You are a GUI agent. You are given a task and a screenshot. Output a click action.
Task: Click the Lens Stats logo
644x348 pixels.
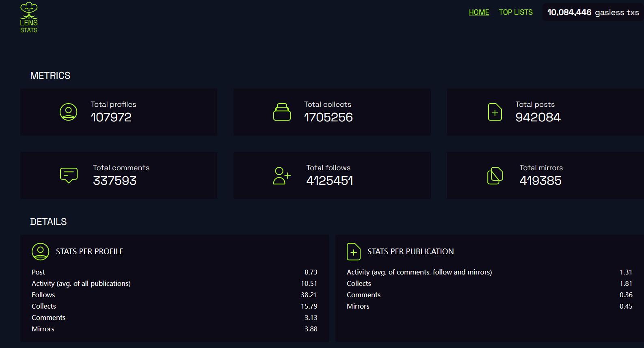coord(29,17)
